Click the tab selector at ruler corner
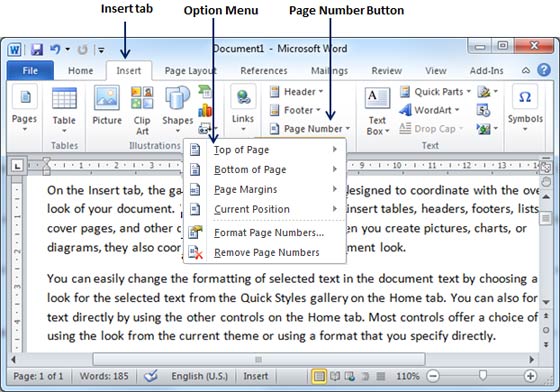560x392 pixels. 17,165
